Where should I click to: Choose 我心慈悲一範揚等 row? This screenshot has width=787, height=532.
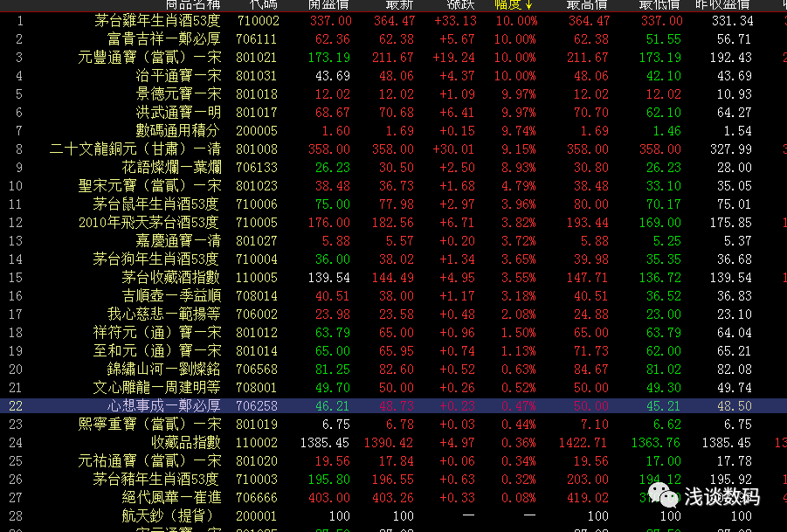click(393, 314)
